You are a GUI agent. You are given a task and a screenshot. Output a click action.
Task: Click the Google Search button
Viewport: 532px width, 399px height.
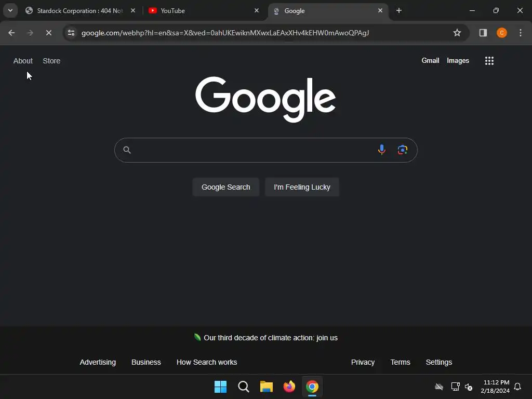225,187
